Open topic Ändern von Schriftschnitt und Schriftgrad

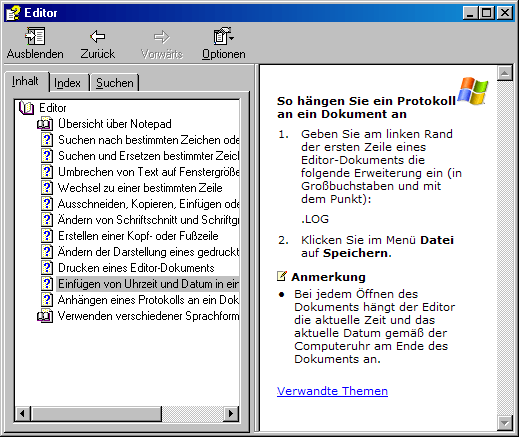(148, 220)
